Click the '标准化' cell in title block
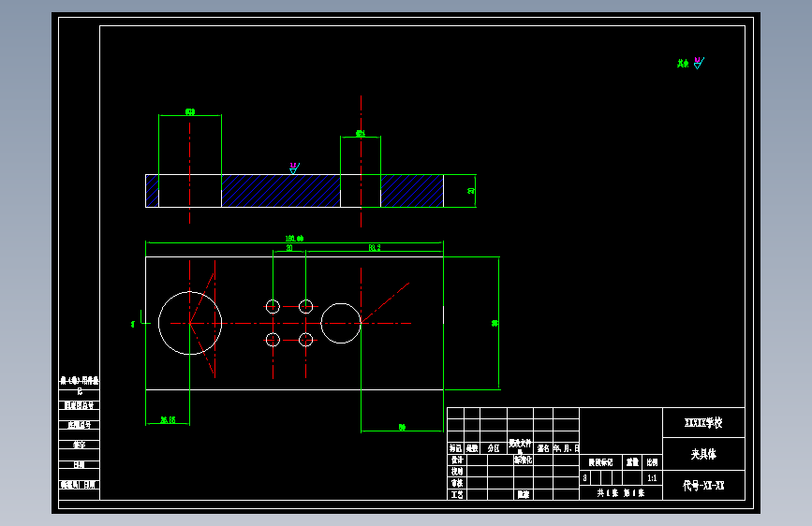 (x=523, y=460)
